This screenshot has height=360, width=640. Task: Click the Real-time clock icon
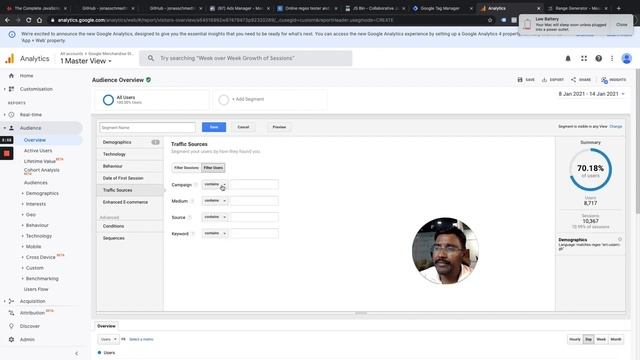[x=11, y=115]
